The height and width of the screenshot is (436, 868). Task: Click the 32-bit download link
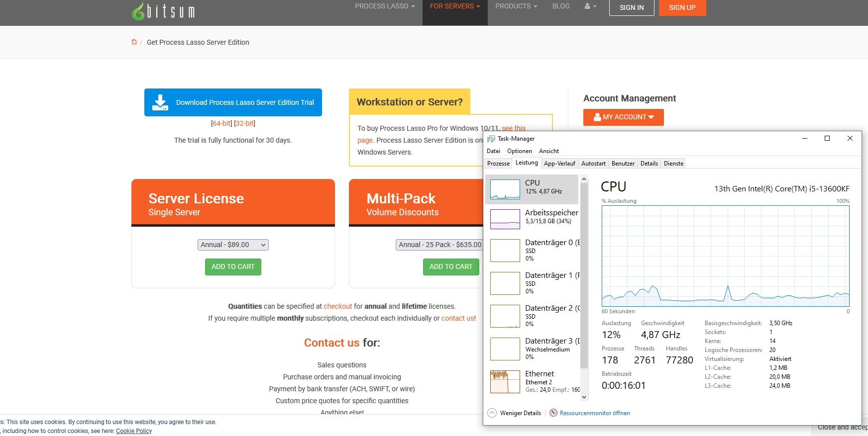pos(244,123)
